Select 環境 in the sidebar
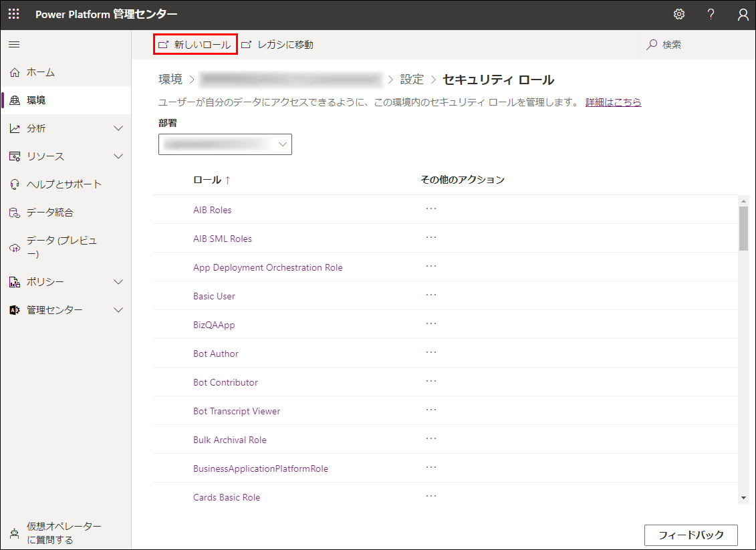This screenshot has width=756, height=550. tap(66, 100)
